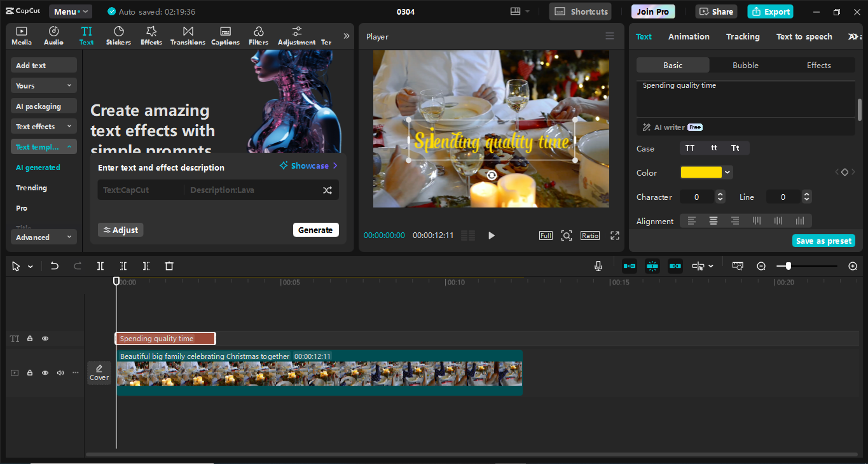The height and width of the screenshot is (464, 868).
Task: Lock the main video track
Action: click(29, 372)
